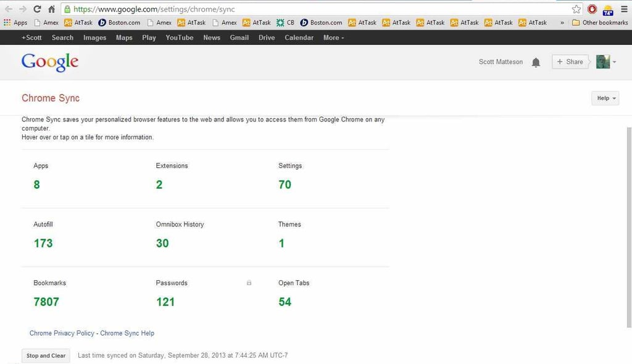Click the Apps grid shortcut in bookmarks bar
Image resolution: width=632 pixels, height=364 pixels.
pyautogui.click(x=15, y=23)
